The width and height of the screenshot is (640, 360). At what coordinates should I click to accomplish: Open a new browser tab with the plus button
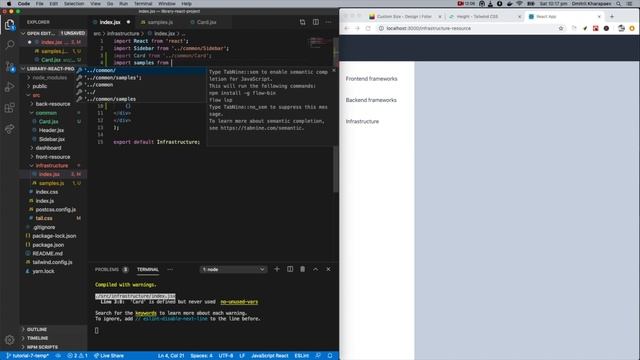[612, 16]
